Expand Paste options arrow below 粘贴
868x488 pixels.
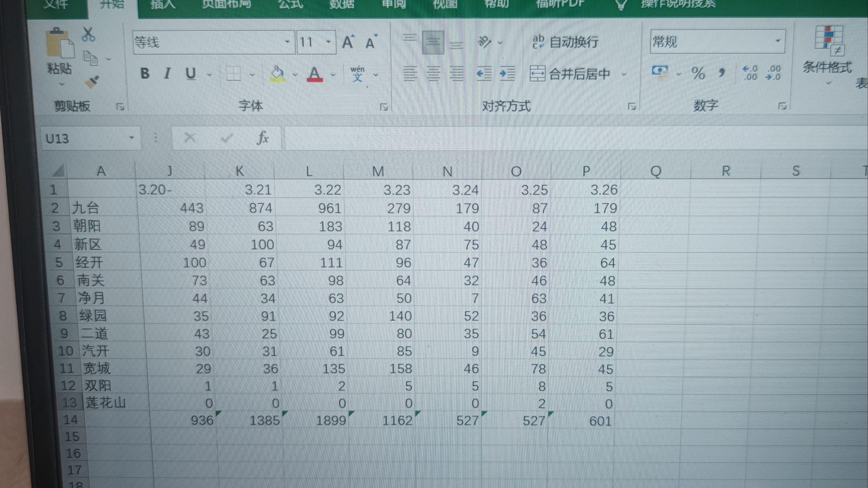(x=62, y=84)
